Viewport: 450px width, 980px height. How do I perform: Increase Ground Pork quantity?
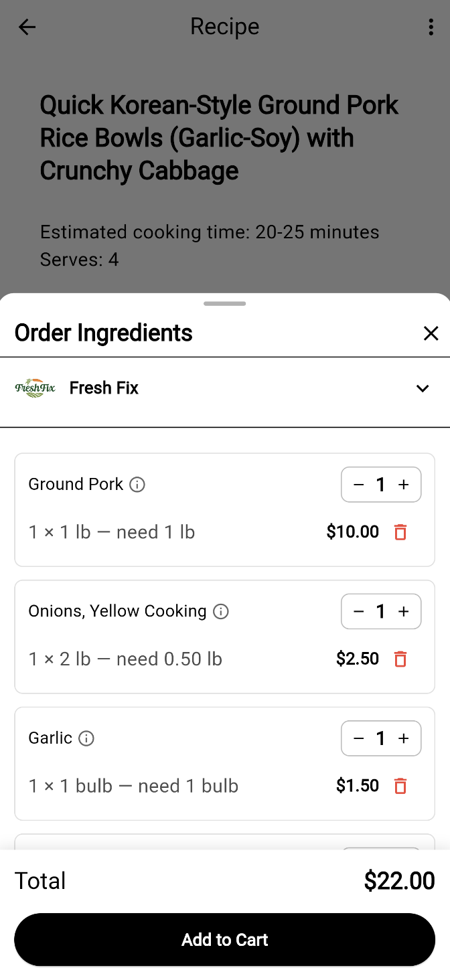[x=404, y=485]
